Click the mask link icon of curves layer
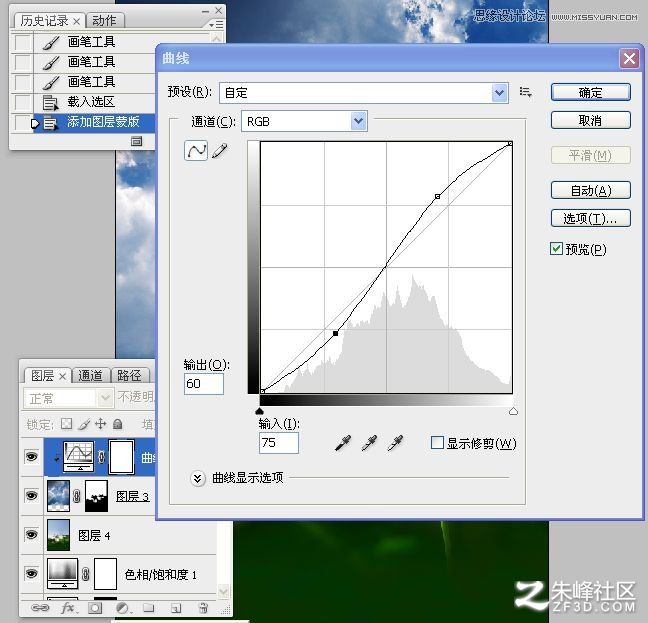This screenshot has width=648, height=623. [101, 457]
